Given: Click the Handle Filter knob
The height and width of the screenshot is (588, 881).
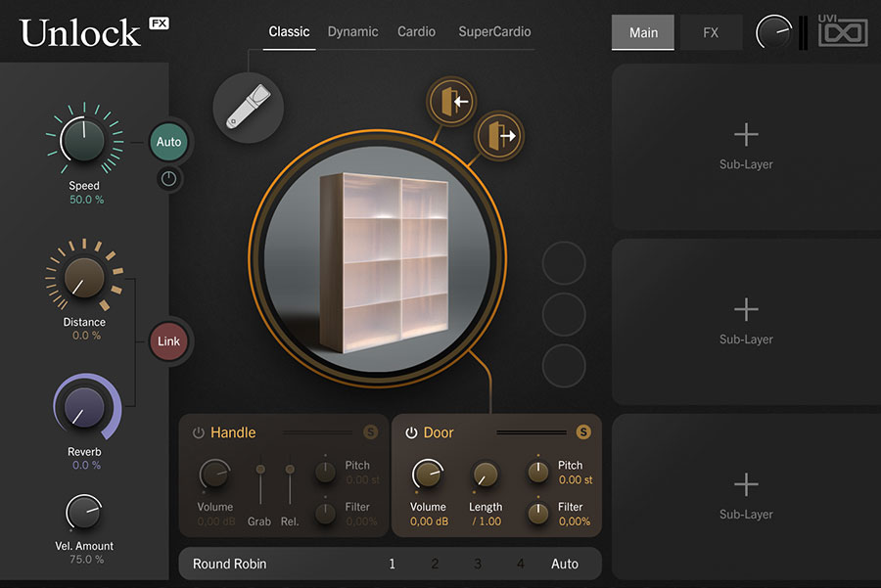Looking at the screenshot, I should tap(325, 514).
